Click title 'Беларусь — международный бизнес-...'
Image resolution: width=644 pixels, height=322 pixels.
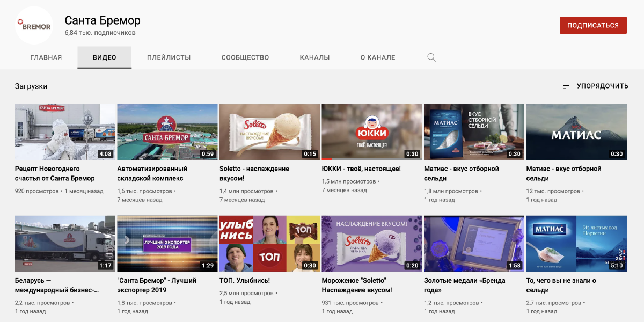(x=57, y=285)
